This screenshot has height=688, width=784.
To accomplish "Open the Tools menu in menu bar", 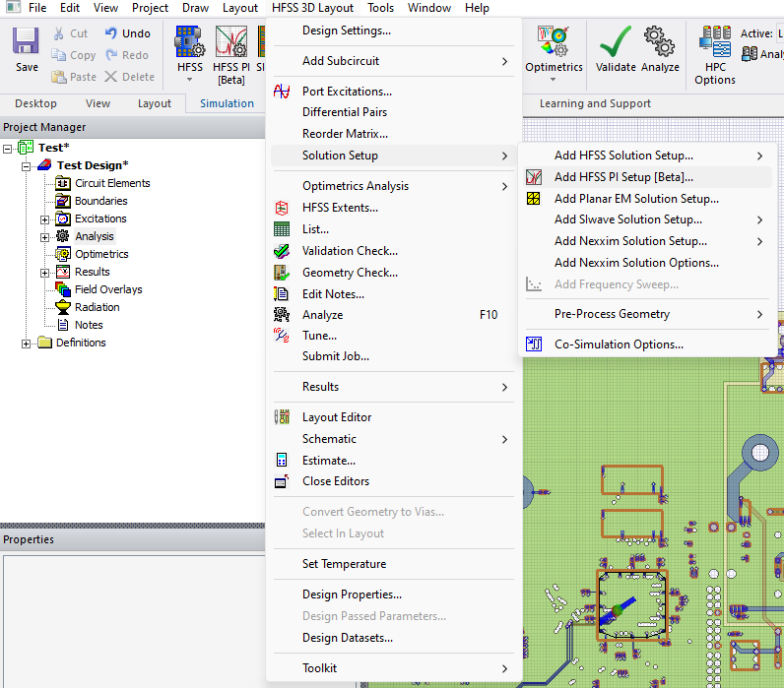I will (380, 8).
